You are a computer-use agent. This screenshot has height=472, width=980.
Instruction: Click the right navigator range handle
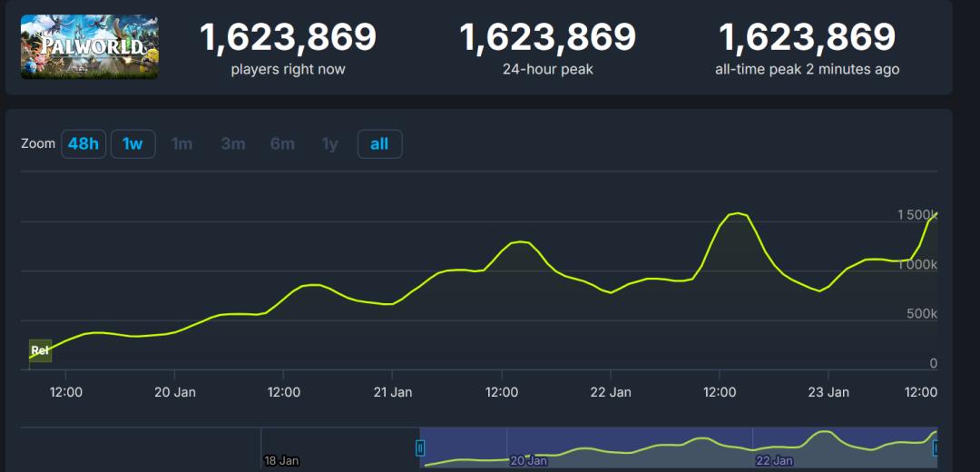pyautogui.click(x=936, y=447)
